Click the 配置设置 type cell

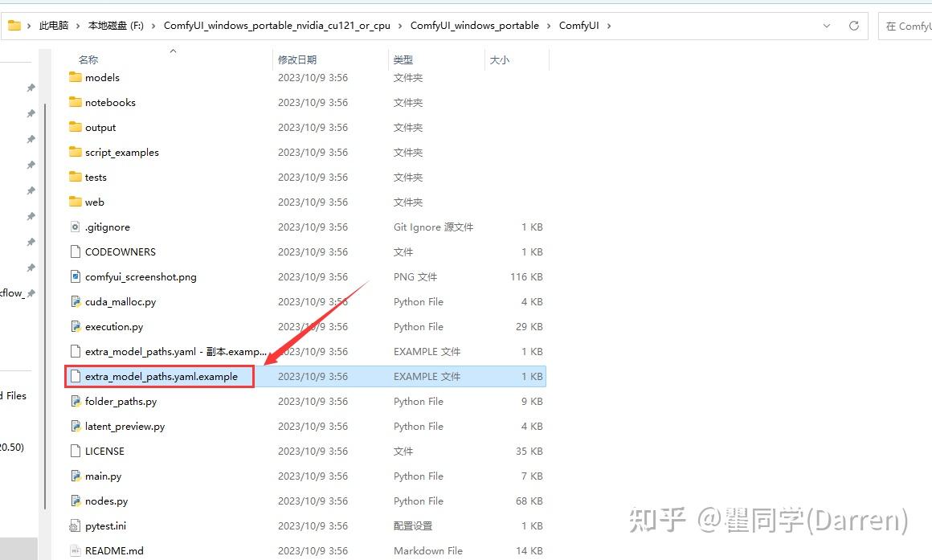click(412, 526)
